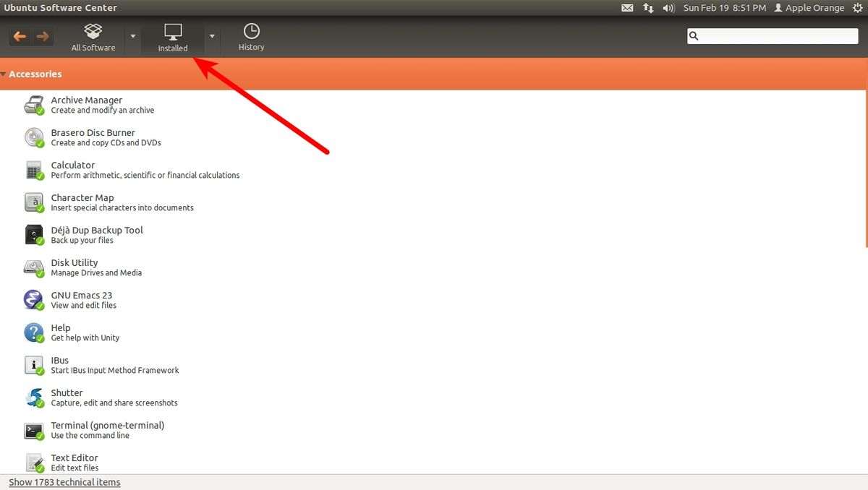Click the Archive Manager icon
This screenshot has height=490, width=868.
pos(33,104)
